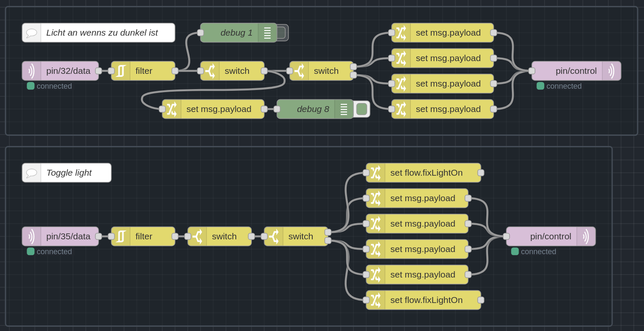Click the filter icon on the filter node after pin/32/data

point(121,71)
